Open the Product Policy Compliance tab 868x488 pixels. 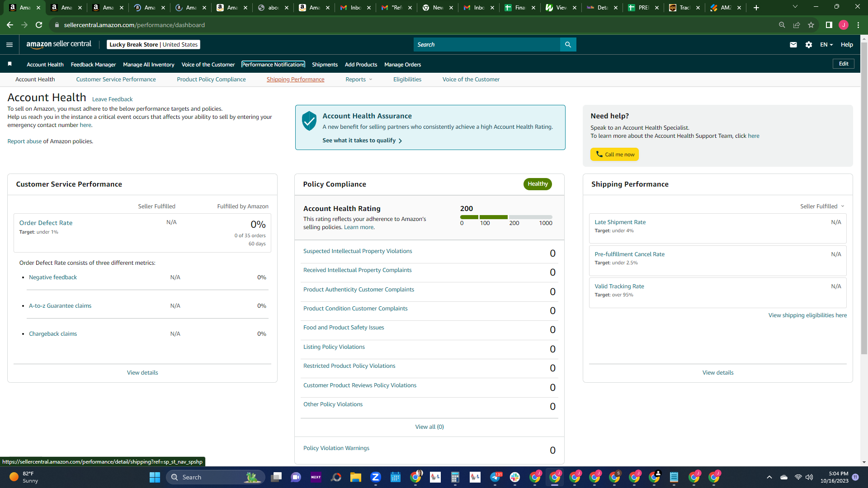click(211, 80)
